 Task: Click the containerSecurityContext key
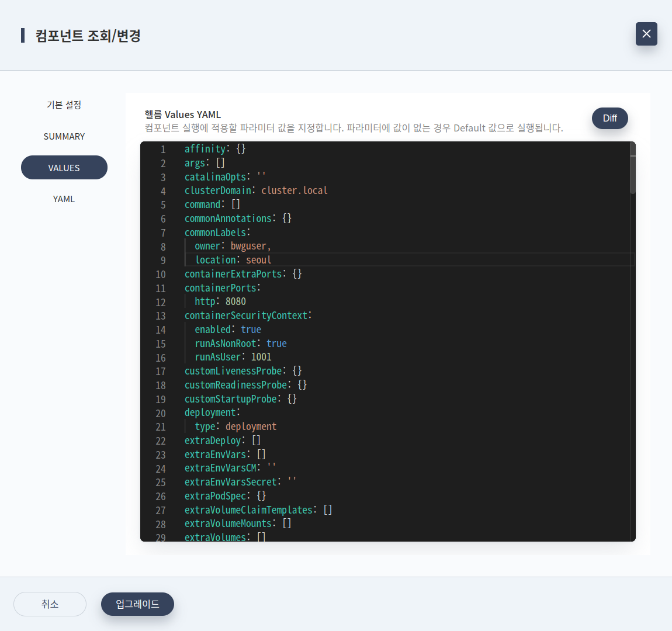tap(246, 315)
